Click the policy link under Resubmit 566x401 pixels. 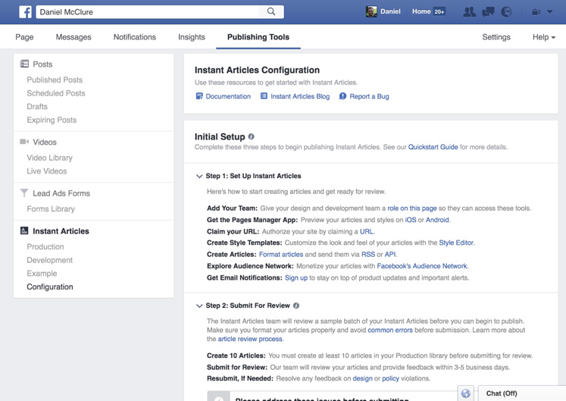(x=390, y=378)
